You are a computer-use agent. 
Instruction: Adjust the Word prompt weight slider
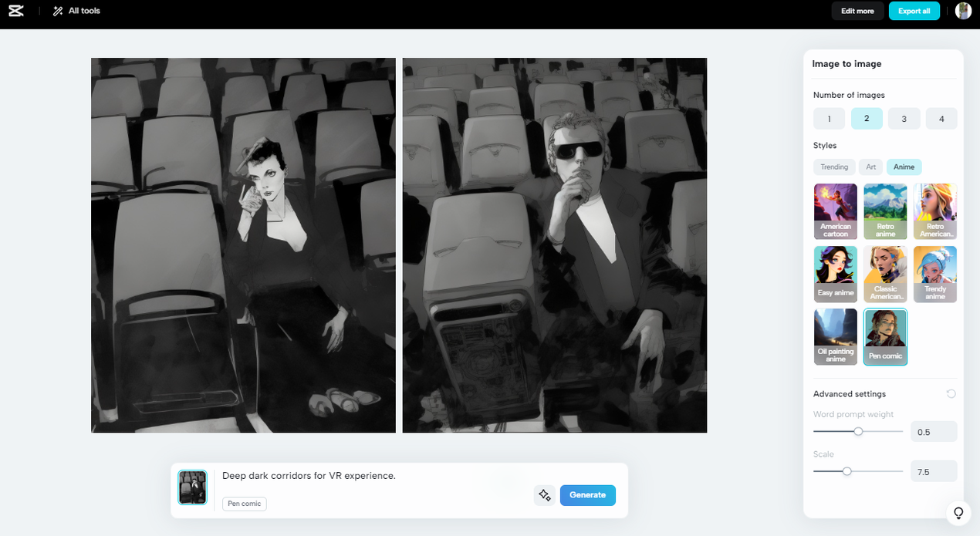(x=858, y=431)
